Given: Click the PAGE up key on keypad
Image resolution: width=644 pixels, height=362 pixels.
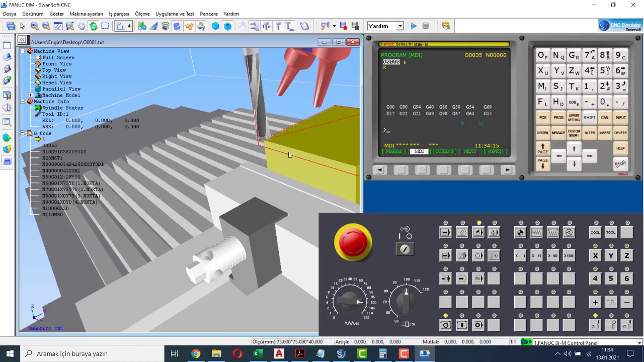Looking at the screenshot, I should [543, 149].
